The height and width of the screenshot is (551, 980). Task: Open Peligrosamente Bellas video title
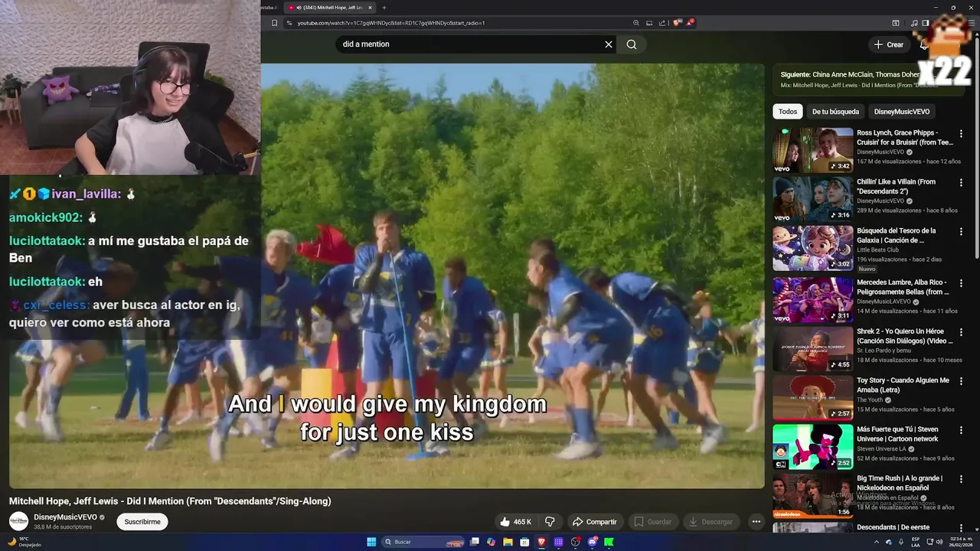coord(904,287)
